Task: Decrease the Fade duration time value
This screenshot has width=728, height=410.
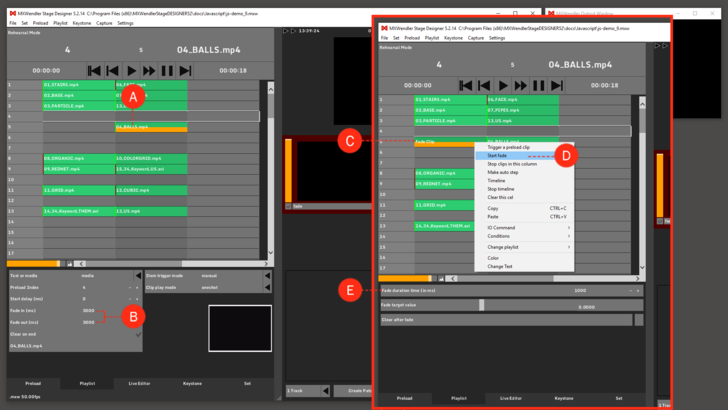Action: click(x=630, y=291)
